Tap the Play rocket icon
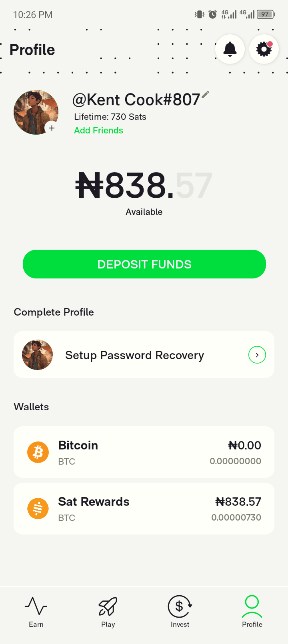 (108, 606)
